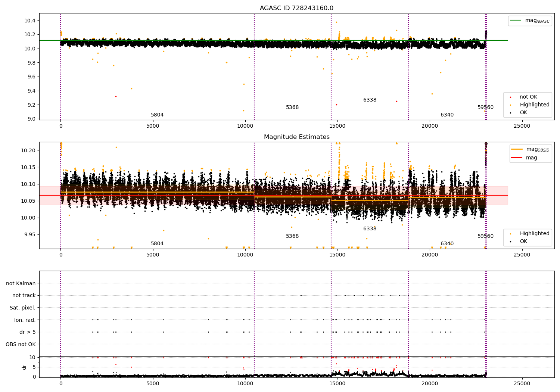Click the 'Sat. pixel.' flag label
This screenshot has height=392, width=560.
click(x=23, y=308)
